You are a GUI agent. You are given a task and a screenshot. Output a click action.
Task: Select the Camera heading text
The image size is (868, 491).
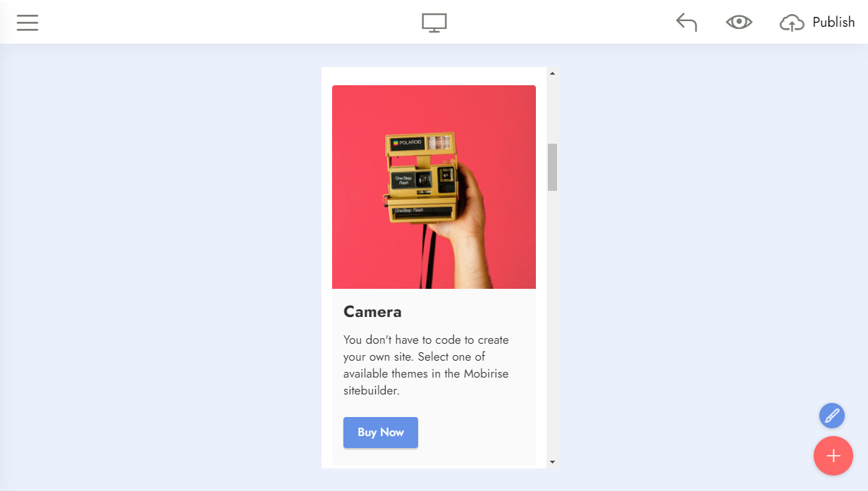click(x=372, y=311)
